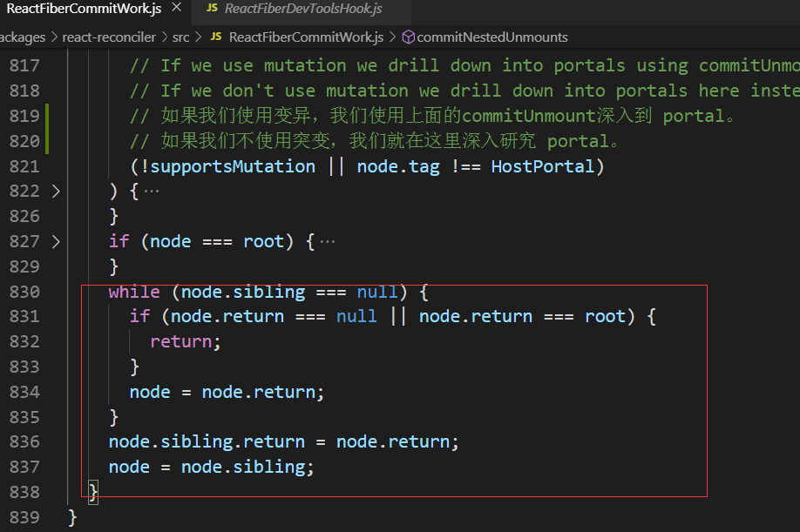Click the JS file icon in breadcrumbs
Image resolution: width=800 pixels, height=532 pixels.
coord(216,37)
